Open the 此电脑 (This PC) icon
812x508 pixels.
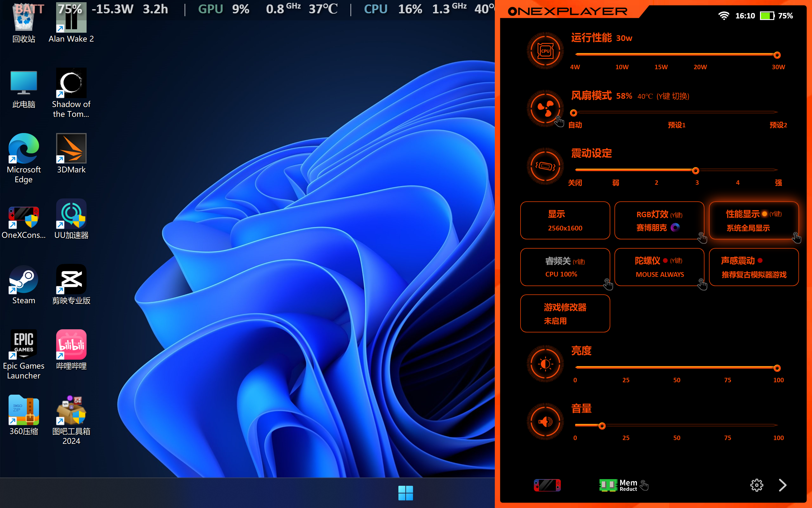(x=23, y=89)
